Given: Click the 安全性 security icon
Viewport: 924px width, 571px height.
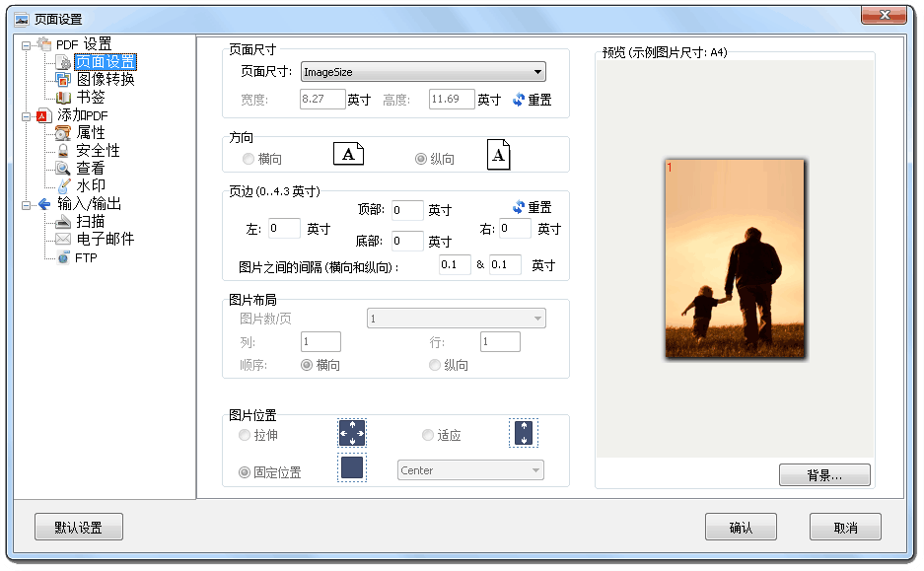Looking at the screenshot, I should point(63,151).
